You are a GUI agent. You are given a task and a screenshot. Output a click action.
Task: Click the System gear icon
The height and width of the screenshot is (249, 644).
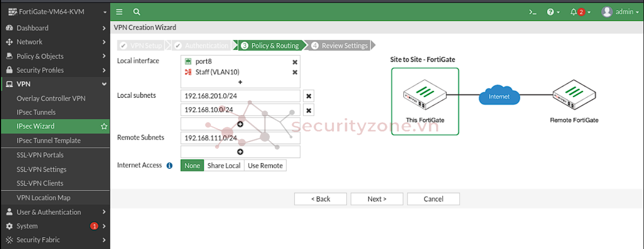9,226
